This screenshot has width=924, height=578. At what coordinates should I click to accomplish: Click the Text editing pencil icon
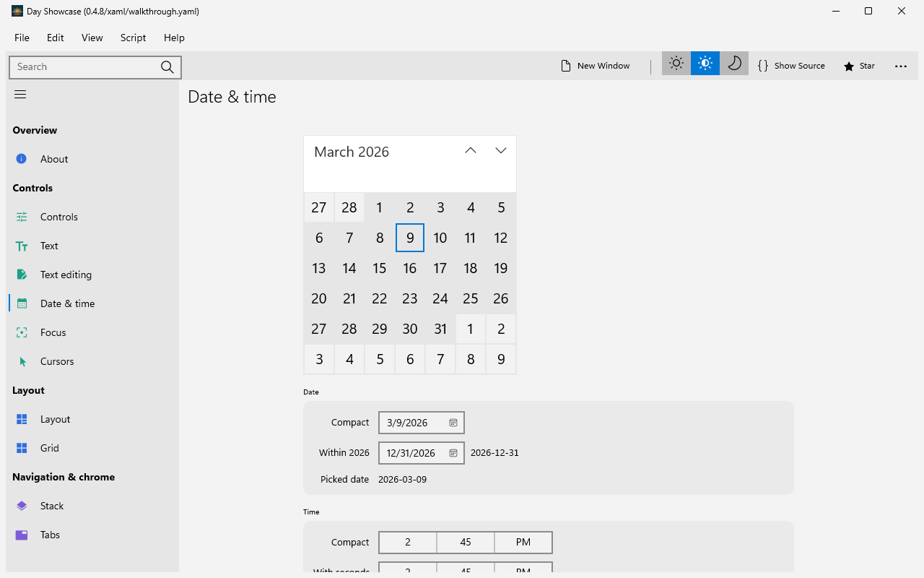[x=22, y=275]
